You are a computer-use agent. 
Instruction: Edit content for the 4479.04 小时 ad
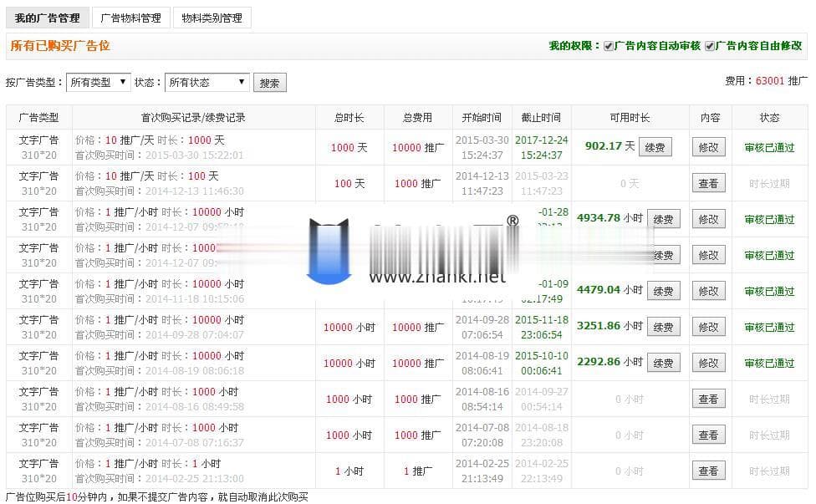pos(708,291)
